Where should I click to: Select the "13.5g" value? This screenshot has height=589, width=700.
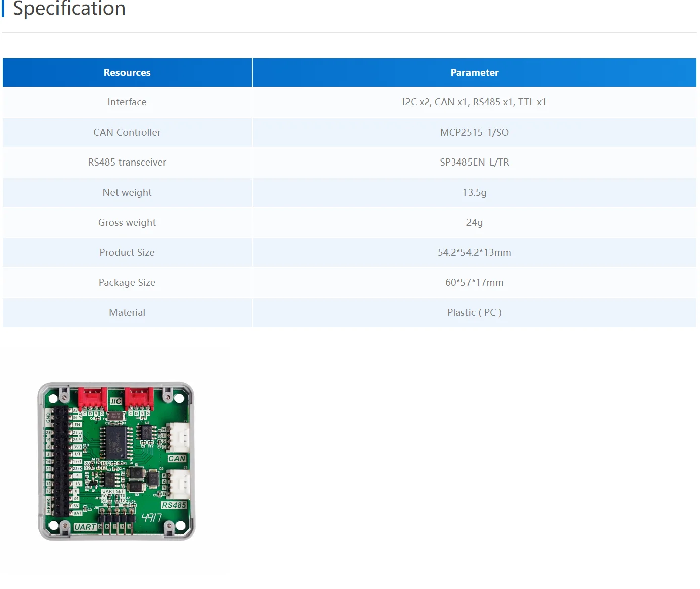click(475, 192)
